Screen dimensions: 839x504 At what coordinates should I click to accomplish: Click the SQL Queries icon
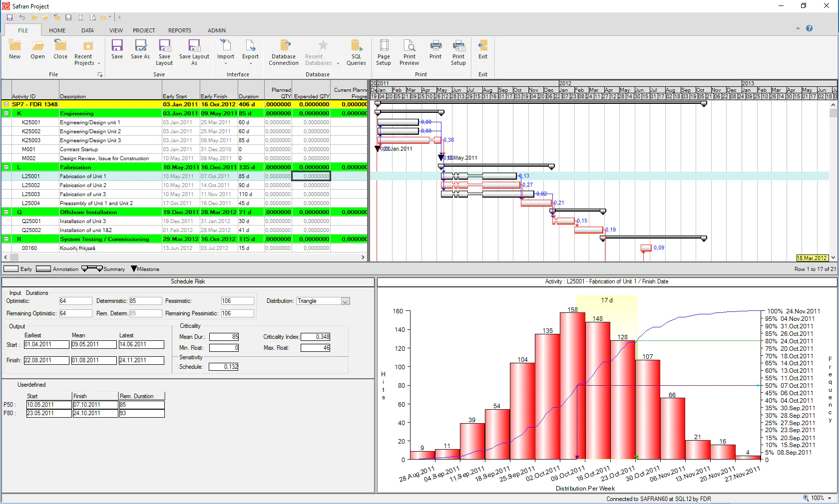click(x=356, y=52)
